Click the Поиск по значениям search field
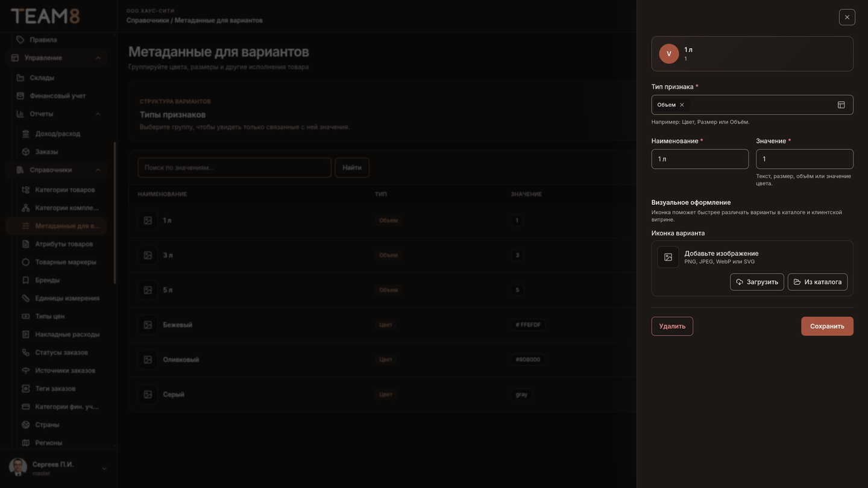Screen dimensions: 868x488 point(234,167)
